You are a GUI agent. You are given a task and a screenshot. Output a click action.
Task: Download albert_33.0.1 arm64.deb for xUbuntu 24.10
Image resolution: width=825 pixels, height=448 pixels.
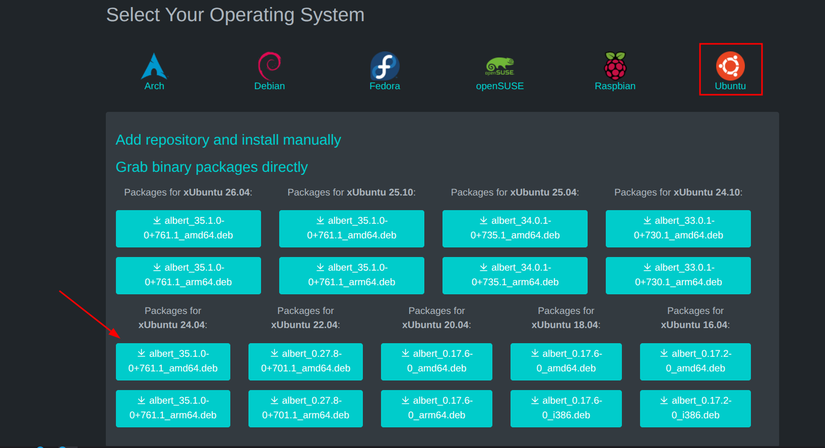pos(678,275)
